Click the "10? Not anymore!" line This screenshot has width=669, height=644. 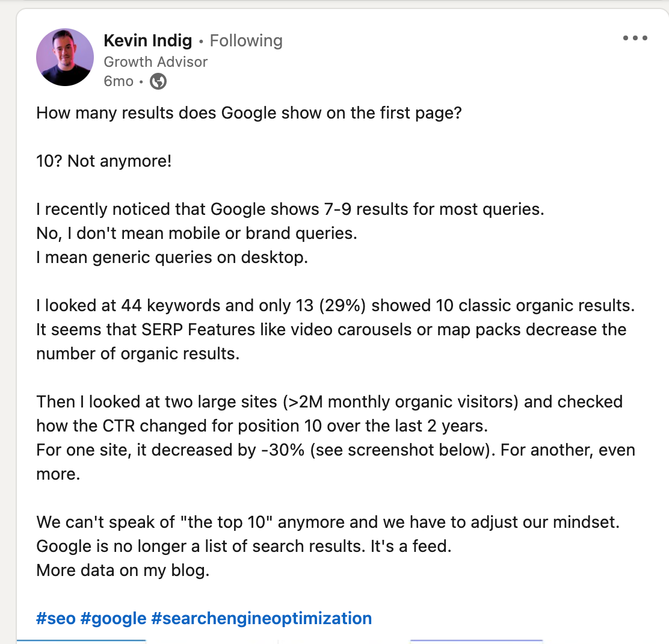pyautogui.click(x=104, y=161)
